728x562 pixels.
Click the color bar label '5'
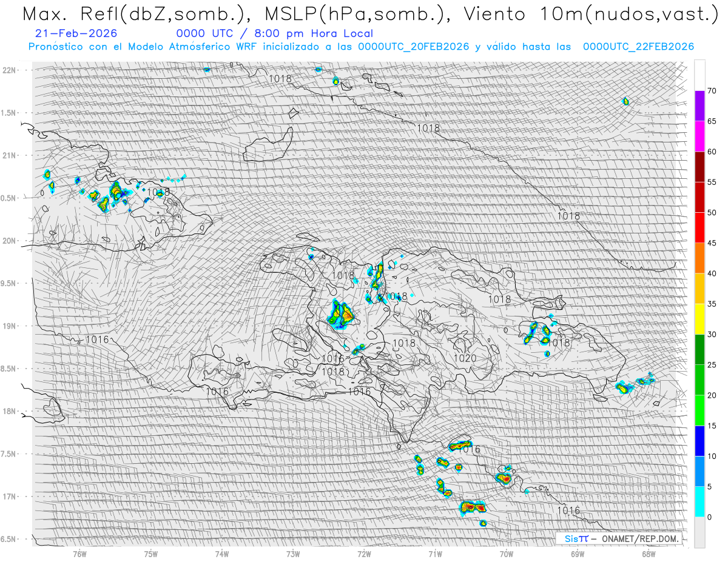click(x=709, y=486)
